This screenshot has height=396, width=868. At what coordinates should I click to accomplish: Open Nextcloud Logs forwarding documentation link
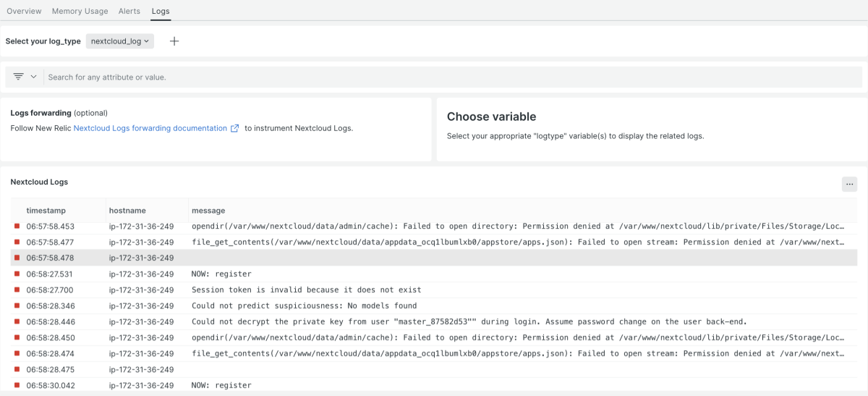[x=150, y=128]
